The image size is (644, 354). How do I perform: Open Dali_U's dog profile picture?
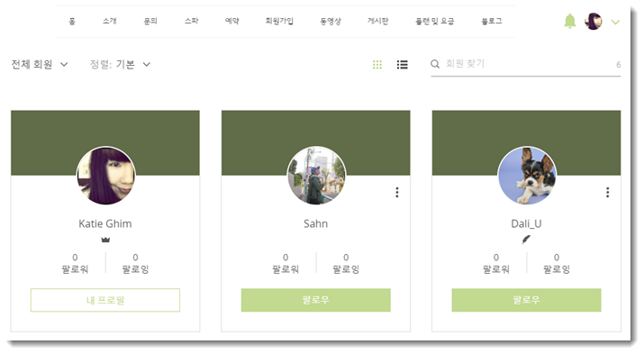coord(527,176)
